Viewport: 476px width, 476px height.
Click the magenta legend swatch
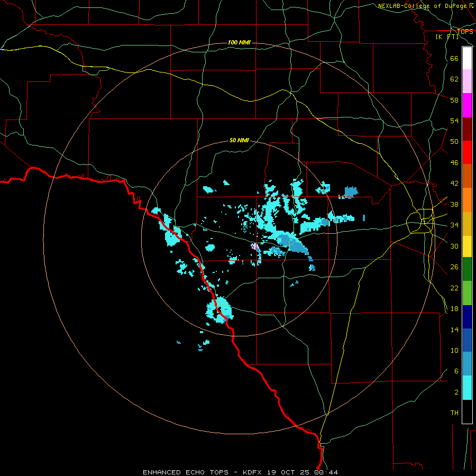pos(467,105)
